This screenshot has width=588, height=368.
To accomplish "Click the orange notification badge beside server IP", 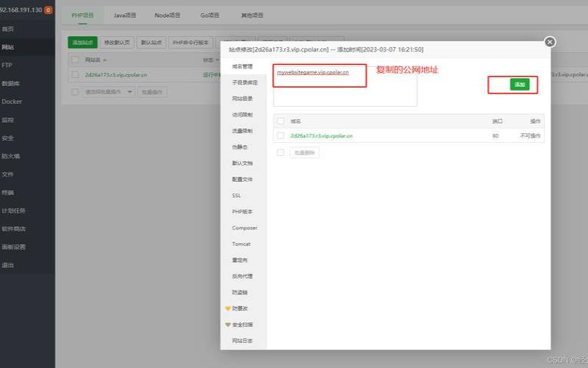I will pyautogui.click(x=49, y=10).
